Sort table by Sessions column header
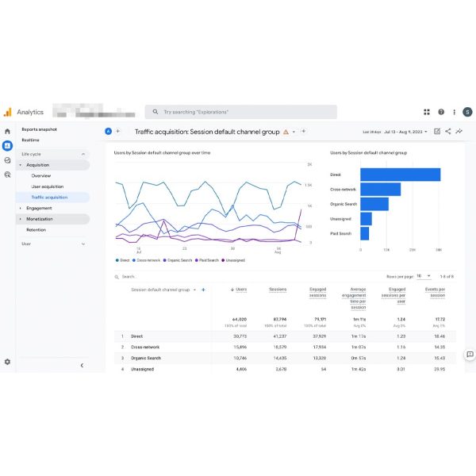Image resolution: width=476 pixels, height=476 pixels. click(x=278, y=290)
